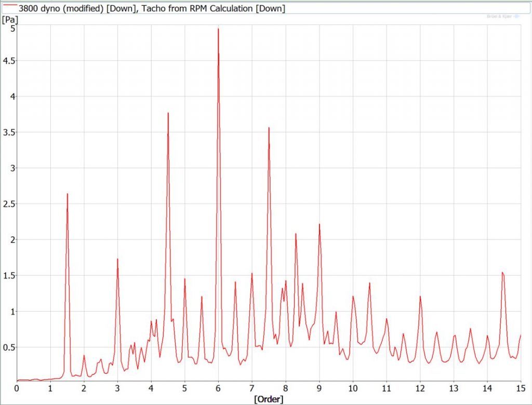Image resolution: width=532 pixels, height=405 pixels.
Task: Click X-axis tick label 7
Action: pos(252,388)
